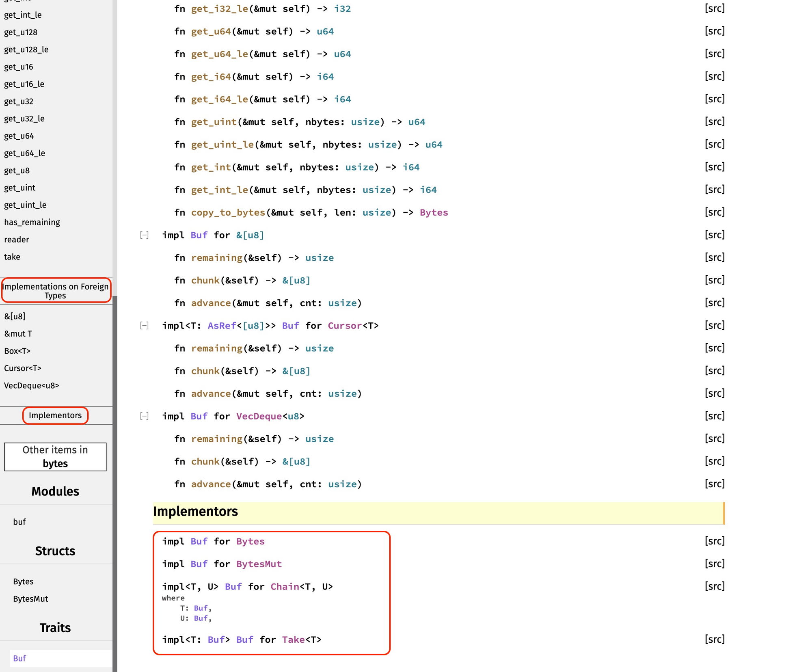Click the Bytes return type of copy_to_bytes
Image resolution: width=812 pixels, height=672 pixels.
point(434,213)
